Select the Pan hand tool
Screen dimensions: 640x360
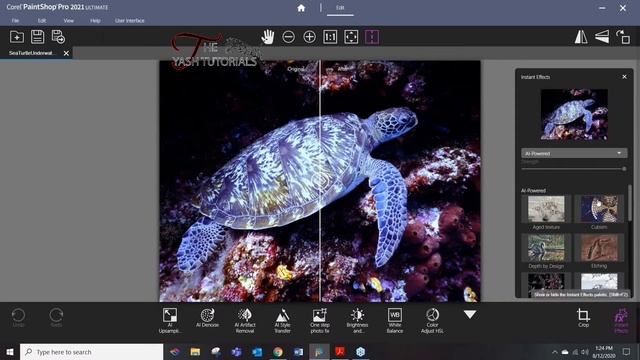268,37
